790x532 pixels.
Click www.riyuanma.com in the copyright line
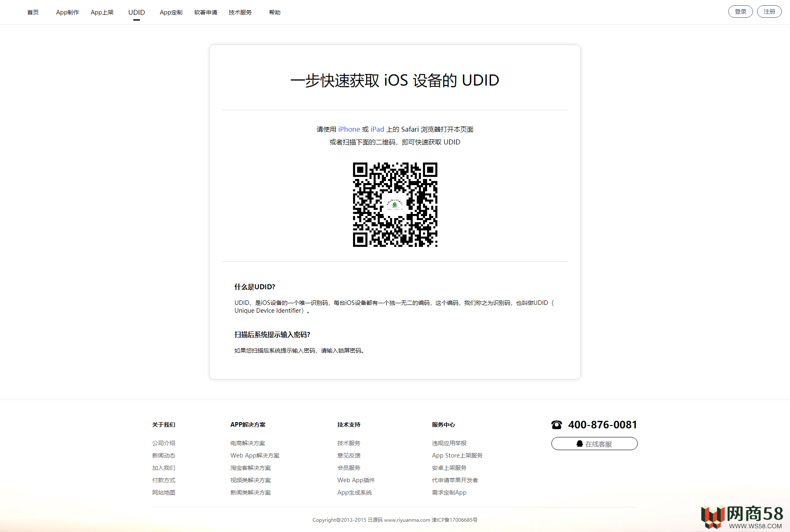(x=407, y=520)
